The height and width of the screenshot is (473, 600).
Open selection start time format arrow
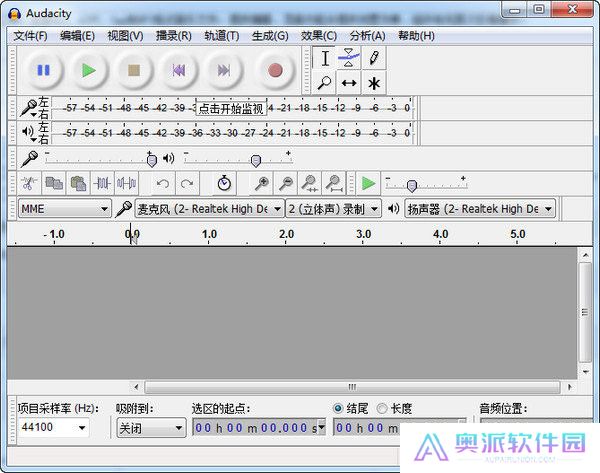point(321,427)
